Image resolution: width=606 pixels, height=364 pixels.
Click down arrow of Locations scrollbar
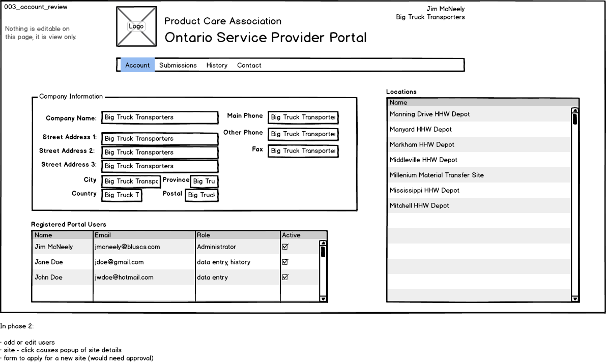click(575, 298)
